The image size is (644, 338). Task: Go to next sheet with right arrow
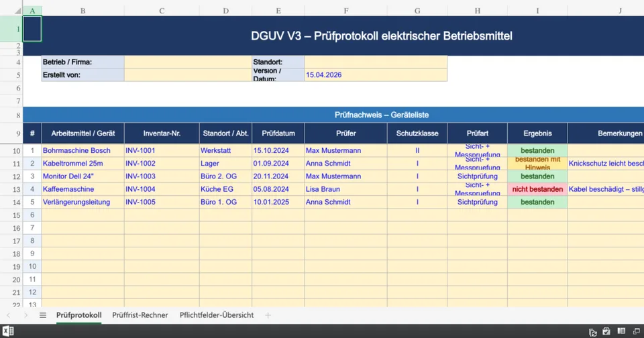[25, 315]
